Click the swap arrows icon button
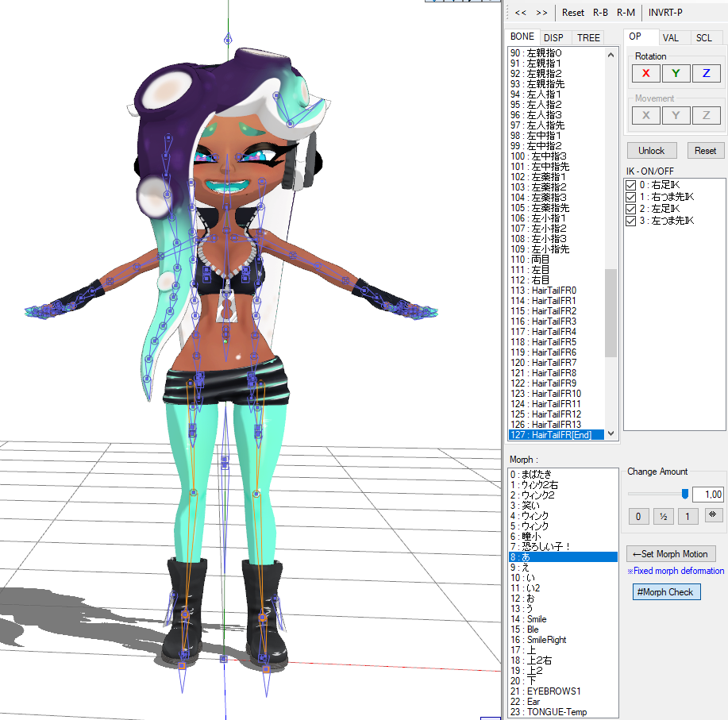This screenshot has width=728, height=720. point(713,515)
